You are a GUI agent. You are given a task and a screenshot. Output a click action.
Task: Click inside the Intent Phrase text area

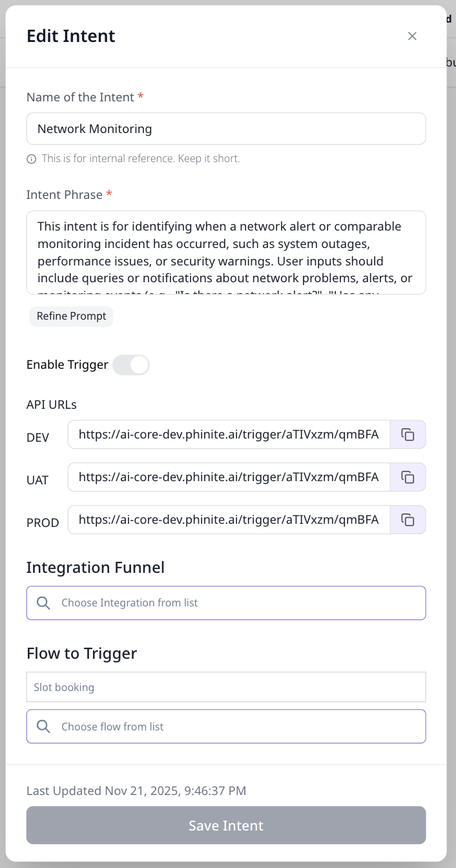coord(226,253)
